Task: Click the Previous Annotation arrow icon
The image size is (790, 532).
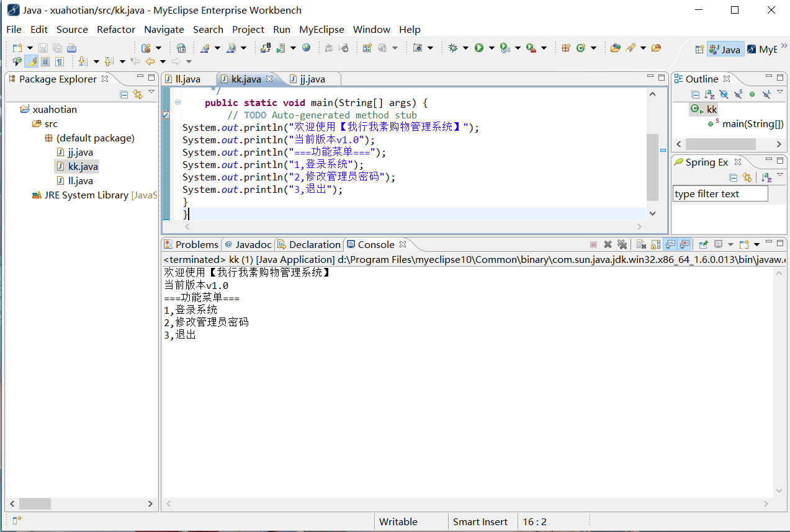Action: pos(109,61)
